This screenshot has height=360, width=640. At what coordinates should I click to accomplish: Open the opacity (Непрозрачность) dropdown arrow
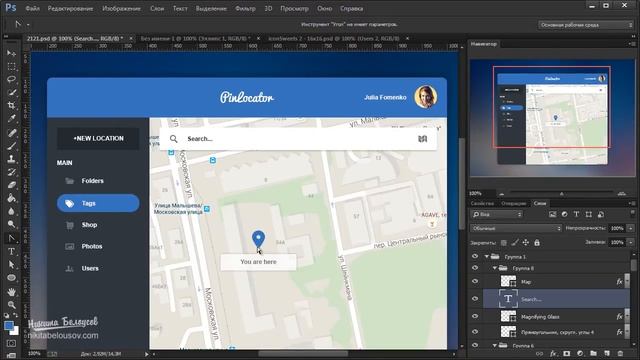(631, 229)
